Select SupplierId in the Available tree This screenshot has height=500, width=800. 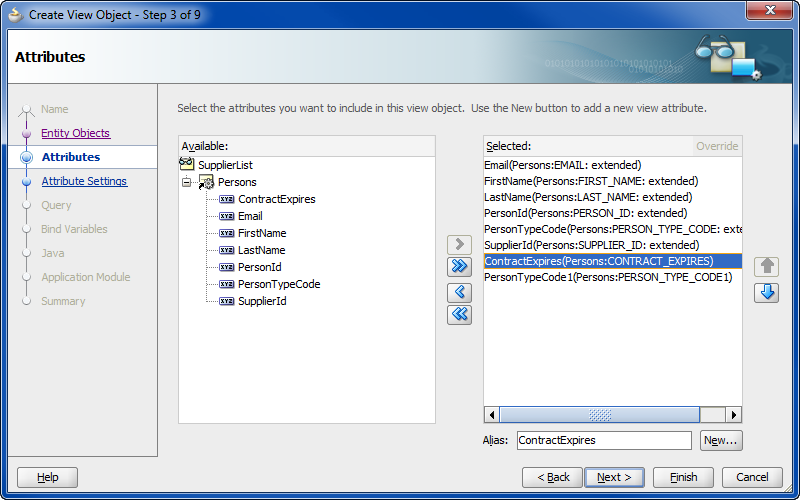pos(262,301)
